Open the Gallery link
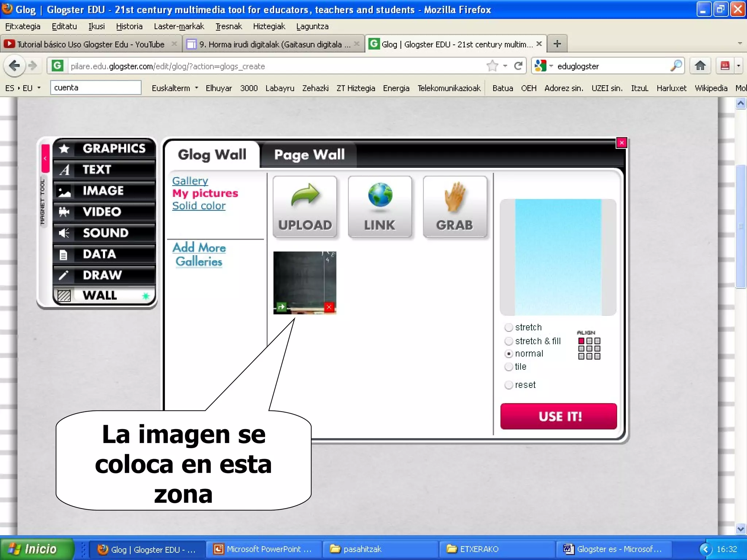Viewport: 747px width, 560px height. [190, 181]
